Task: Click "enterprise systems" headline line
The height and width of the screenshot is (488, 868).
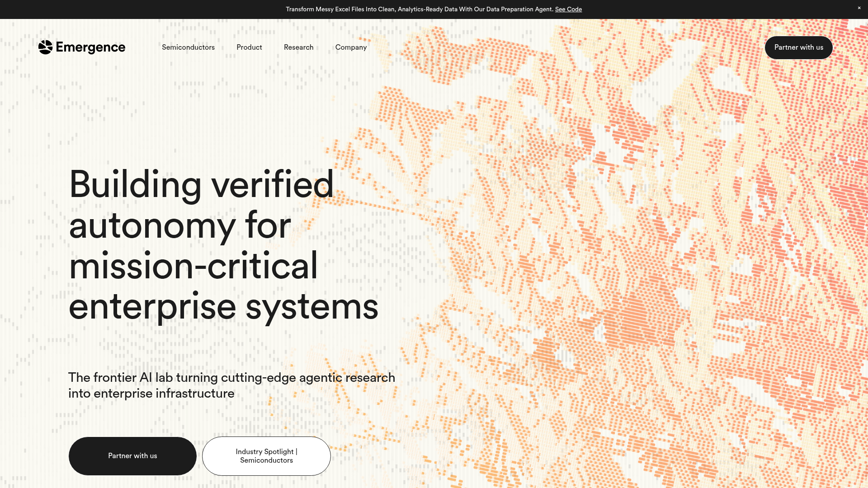Action: pyautogui.click(x=223, y=306)
